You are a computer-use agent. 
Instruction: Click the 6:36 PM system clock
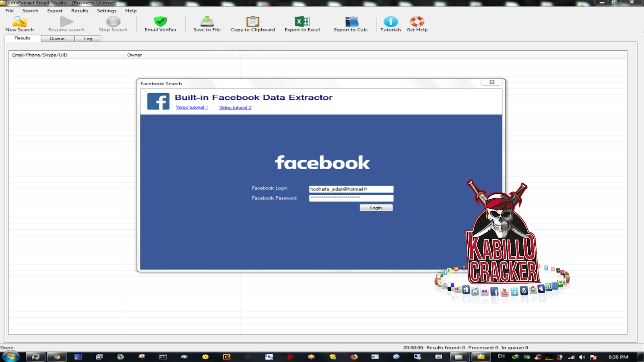point(618,357)
